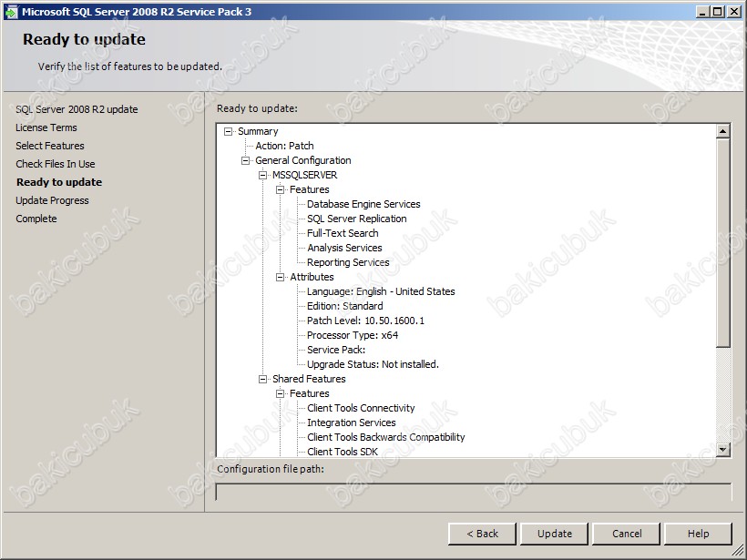The image size is (747, 560).
Task: Click the summary tree vertical scrollbar thumb
Action: 722,243
